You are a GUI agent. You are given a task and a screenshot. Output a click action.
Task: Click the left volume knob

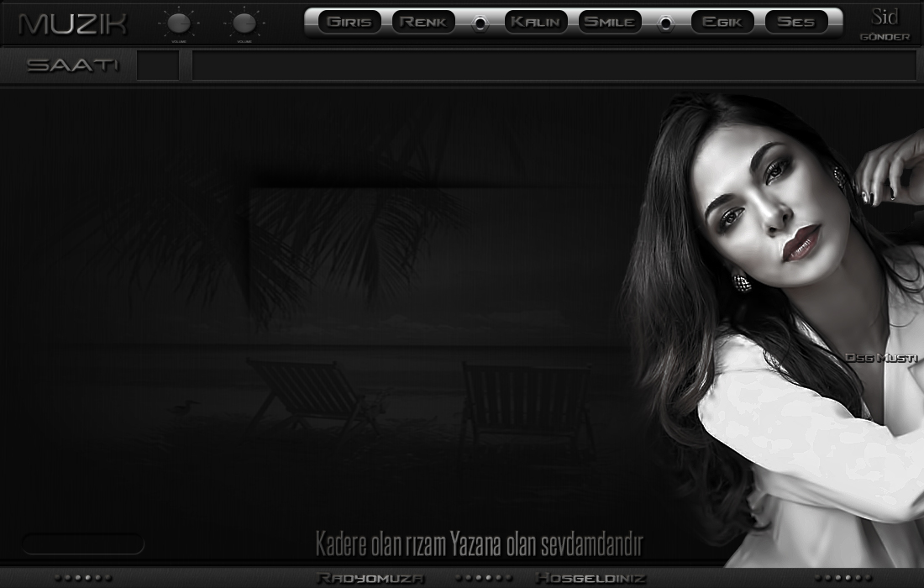[178, 24]
